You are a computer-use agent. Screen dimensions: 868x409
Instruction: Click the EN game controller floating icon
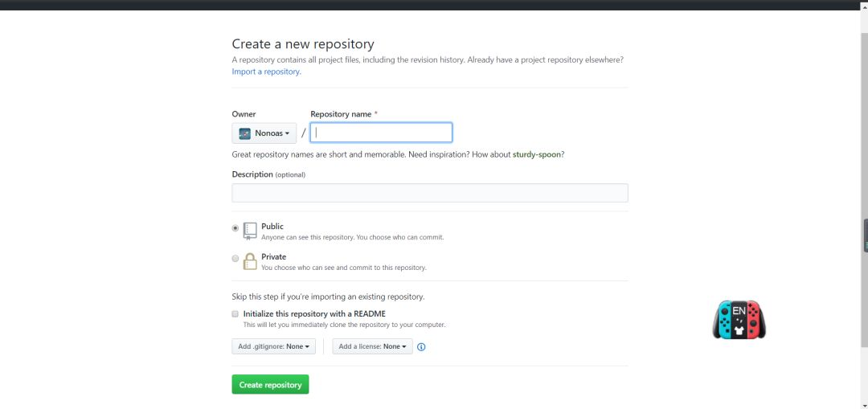[x=739, y=319]
